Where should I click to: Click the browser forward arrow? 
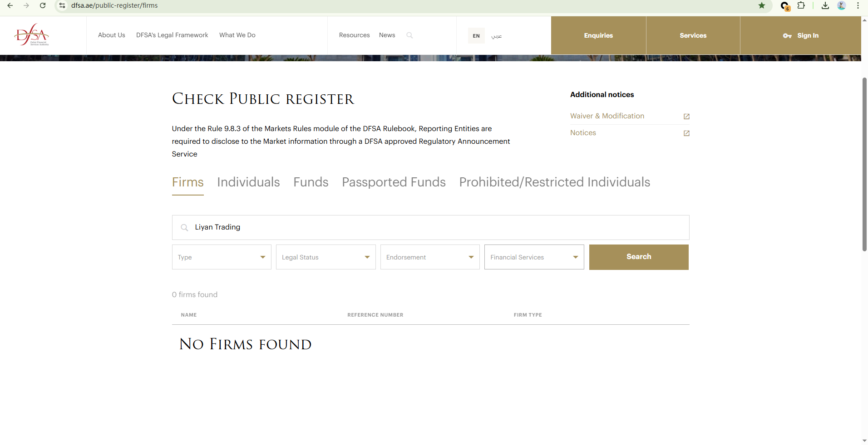click(26, 5)
